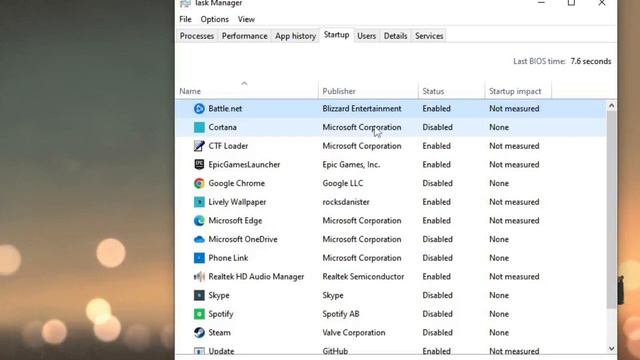The height and width of the screenshot is (360, 640).
Task: Click the Steam icon
Action: (199, 333)
